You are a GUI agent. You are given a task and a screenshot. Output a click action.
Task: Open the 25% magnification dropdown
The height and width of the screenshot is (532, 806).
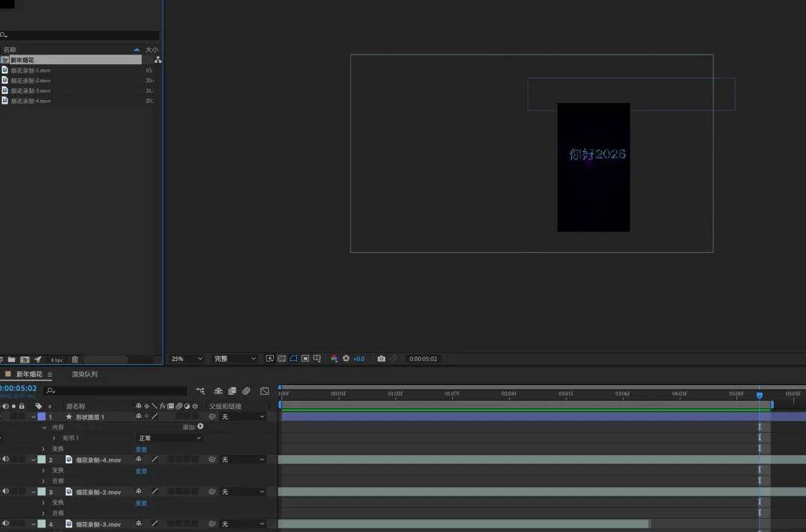187,359
